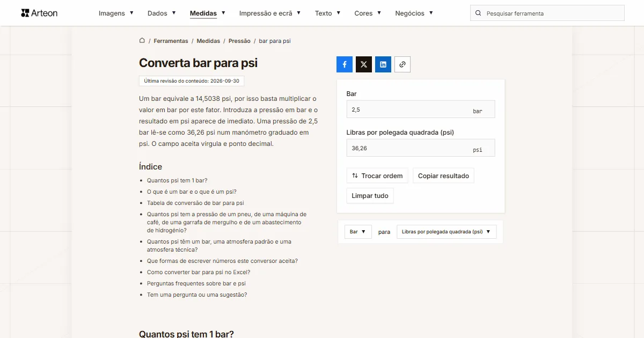Share the page on X
The height and width of the screenshot is (338, 644).
[x=364, y=64]
